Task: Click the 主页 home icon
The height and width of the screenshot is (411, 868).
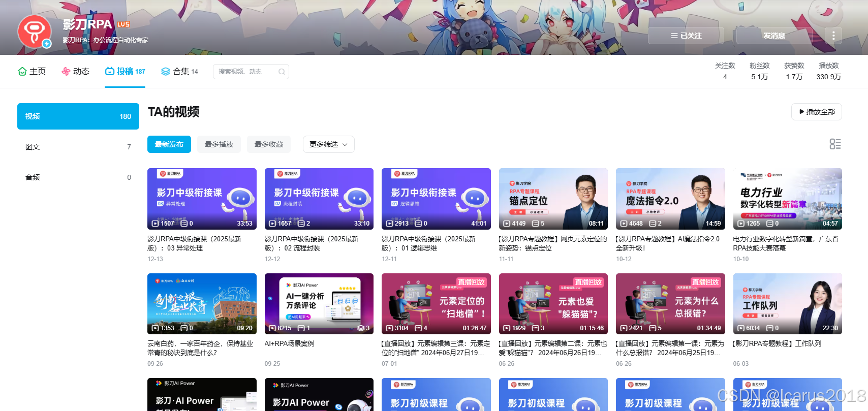Action: 22,71
